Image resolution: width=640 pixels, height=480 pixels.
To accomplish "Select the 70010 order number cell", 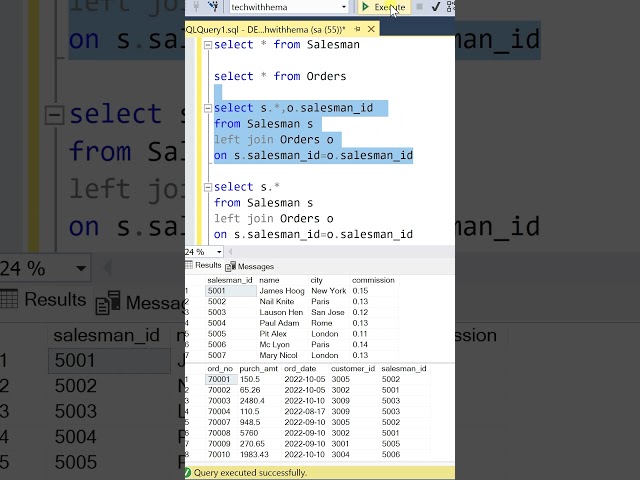I will [219, 454].
